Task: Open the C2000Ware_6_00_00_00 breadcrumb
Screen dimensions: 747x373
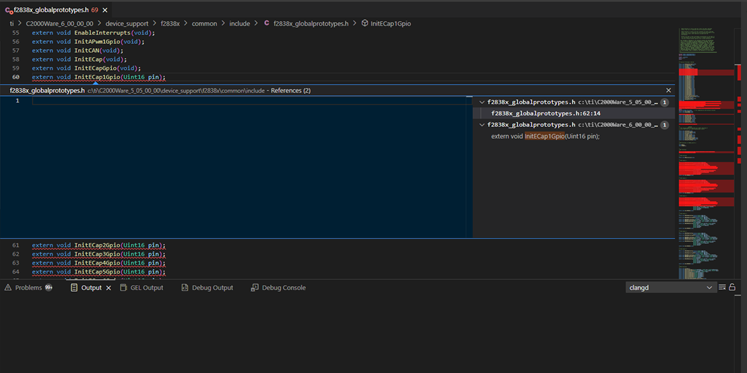Action: point(60,23)
